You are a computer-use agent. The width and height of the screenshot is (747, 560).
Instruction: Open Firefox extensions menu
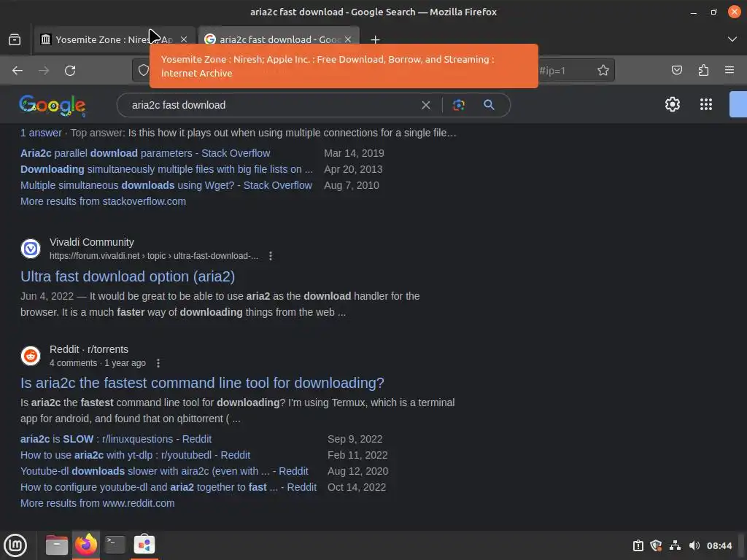tap(703, 71)
